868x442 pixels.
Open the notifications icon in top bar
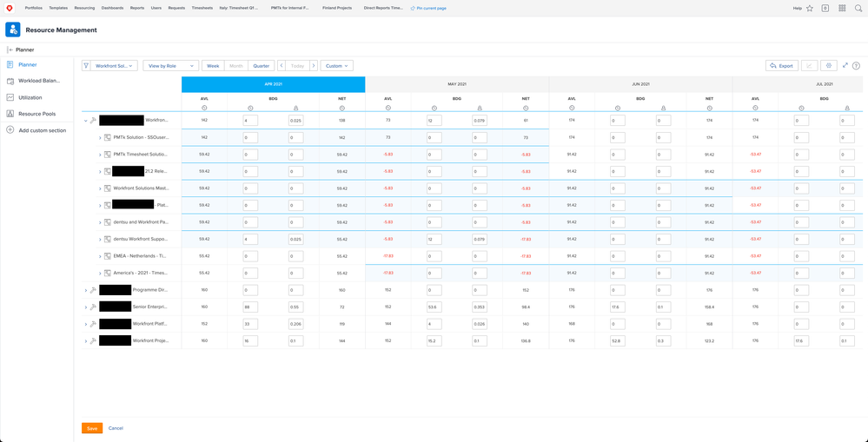[x=825, y=8]
